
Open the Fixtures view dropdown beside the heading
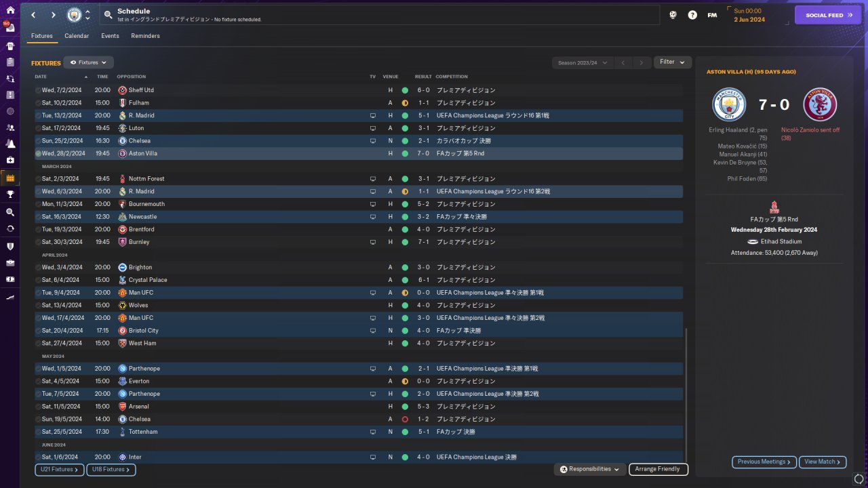[88, 62]
